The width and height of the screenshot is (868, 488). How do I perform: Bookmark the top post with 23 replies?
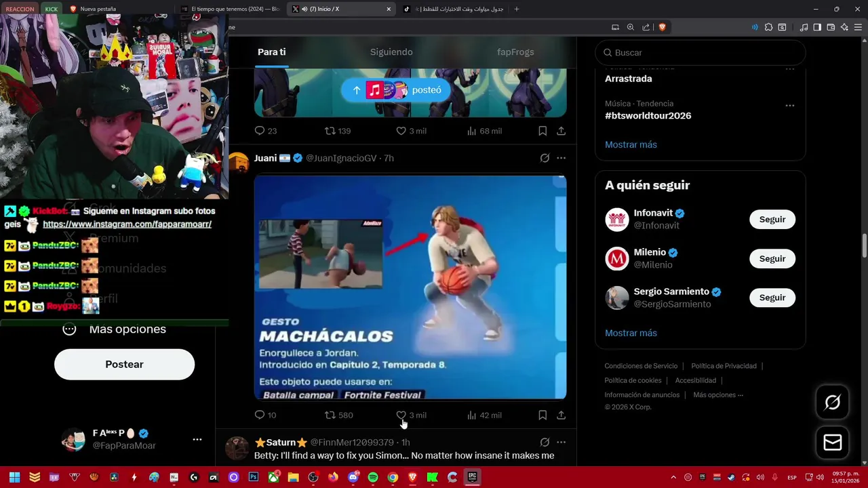pos(542,131)
